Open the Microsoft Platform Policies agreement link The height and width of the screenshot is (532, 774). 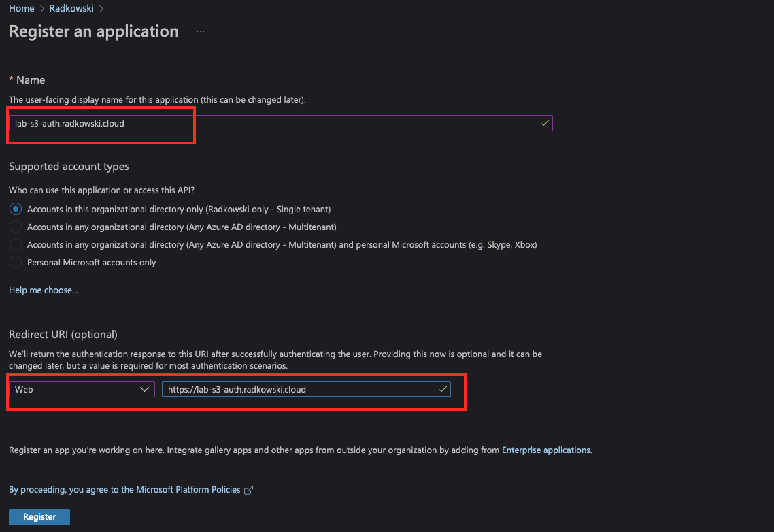125,490
